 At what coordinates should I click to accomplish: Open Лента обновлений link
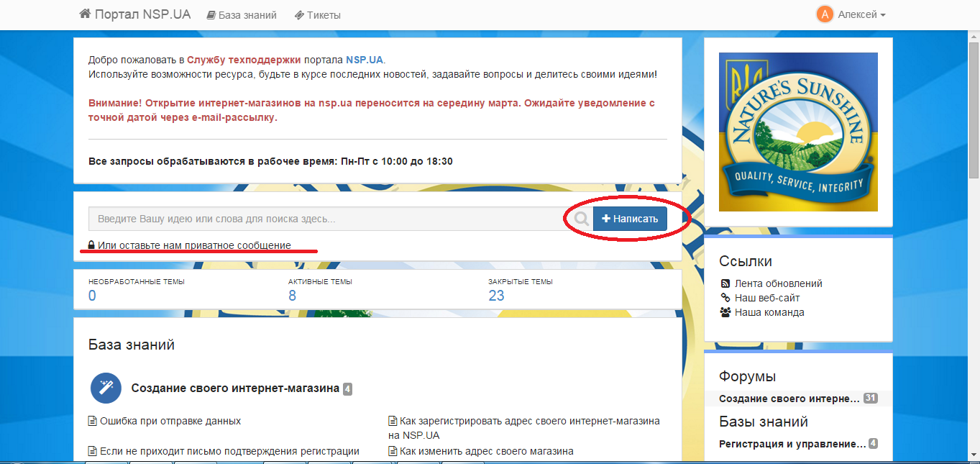point(779,283)
